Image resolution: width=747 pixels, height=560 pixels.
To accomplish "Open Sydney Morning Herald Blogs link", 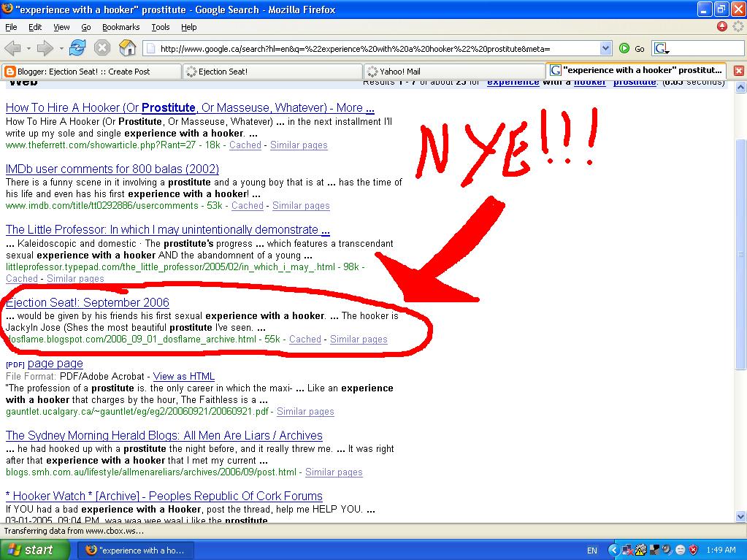I will pyautogui.click(x=164, y=435).
